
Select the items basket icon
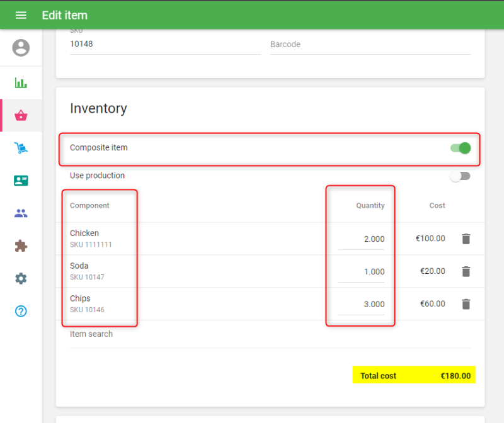point(21,115)
